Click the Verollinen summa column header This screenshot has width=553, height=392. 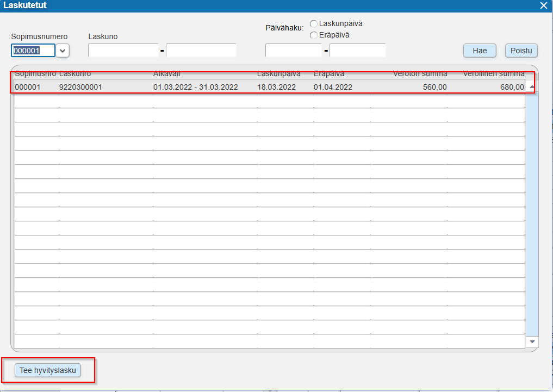[494, 74]
